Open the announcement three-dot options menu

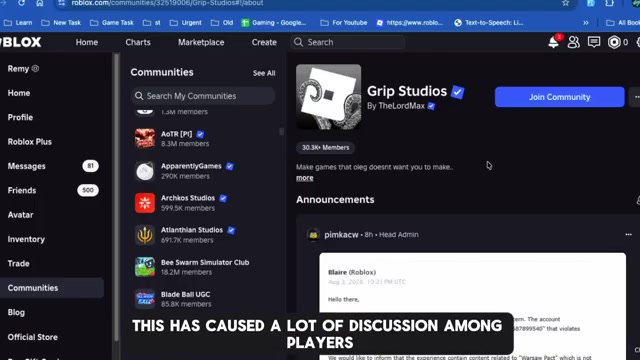628,235
